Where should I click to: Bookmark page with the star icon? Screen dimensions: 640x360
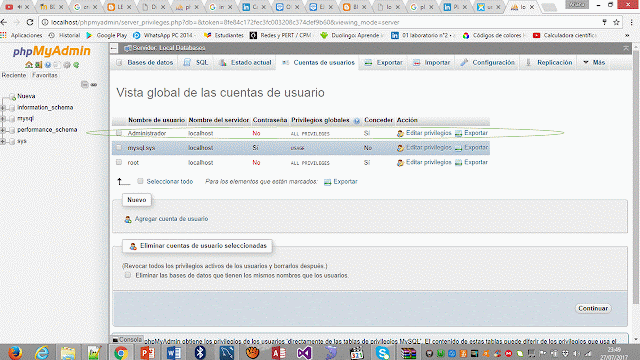click(x=616, y=22)
